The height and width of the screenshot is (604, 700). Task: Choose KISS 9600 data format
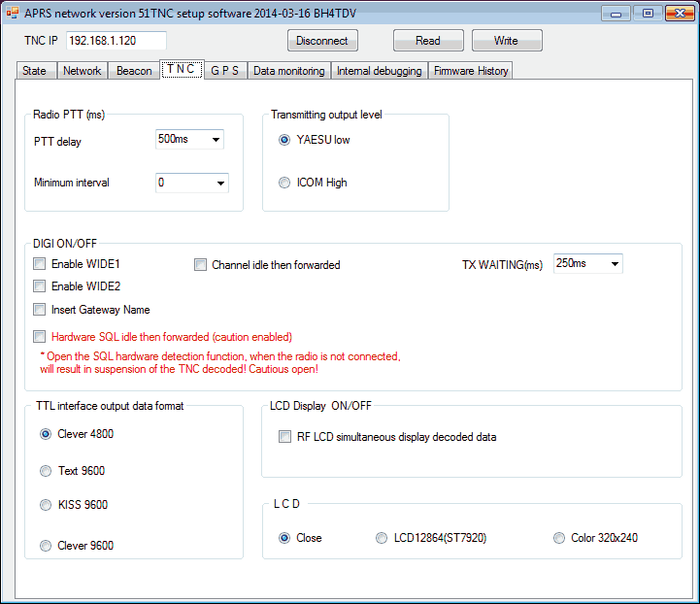[x=46, y=505]
